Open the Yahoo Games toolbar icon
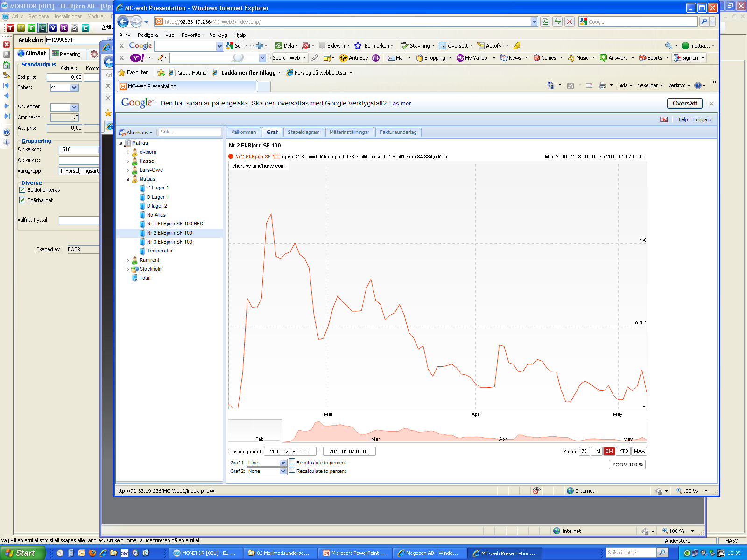 (537, 58)
